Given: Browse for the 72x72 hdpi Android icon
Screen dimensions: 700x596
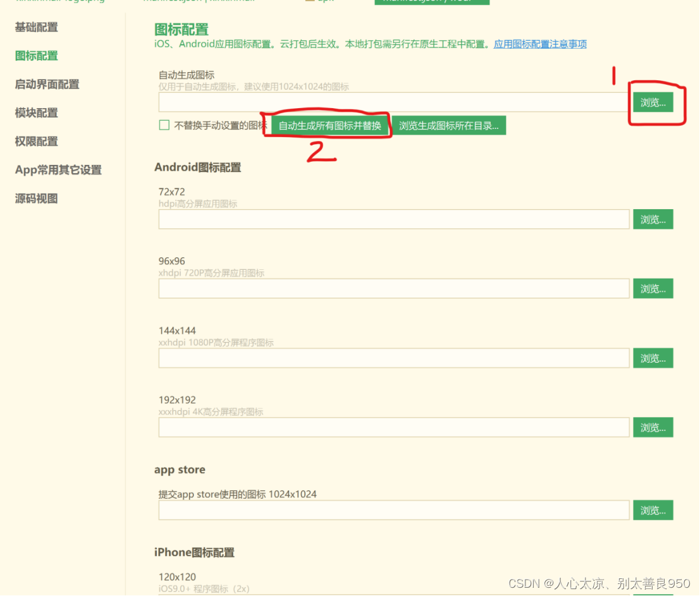Looking at the screenshot, I should point(653,219).
